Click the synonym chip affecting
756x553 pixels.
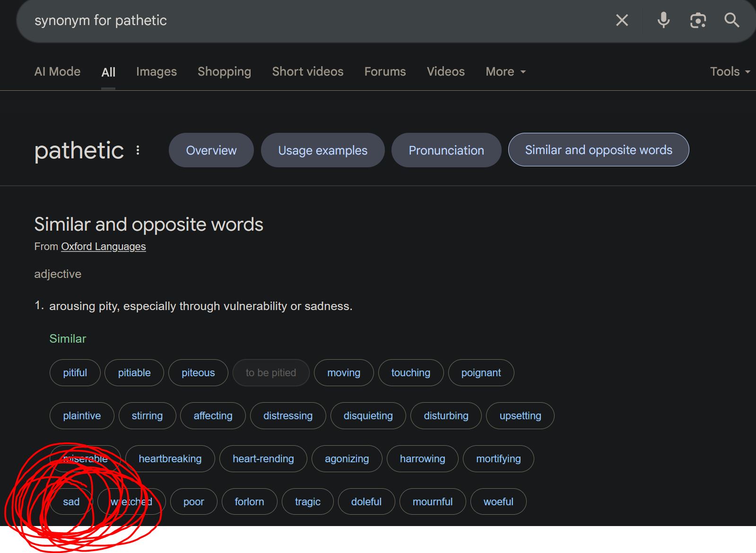(x=213, y=415)
